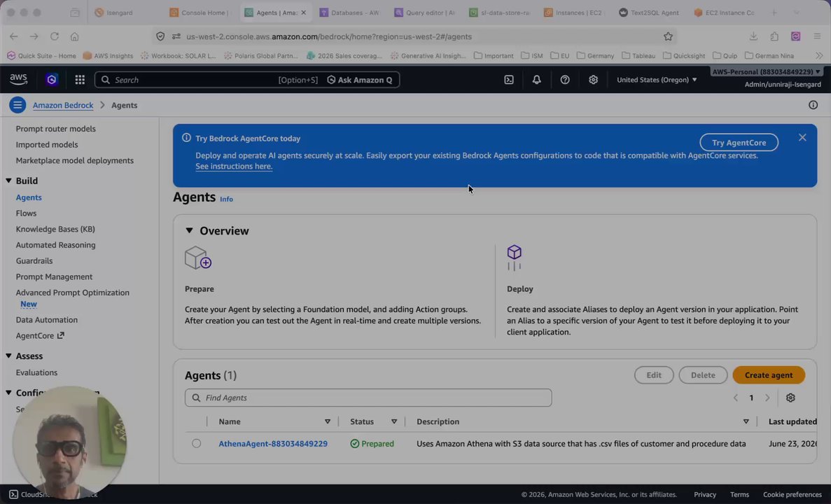
Task: Click the Try AgentCore button
Action: coord(739,143)
